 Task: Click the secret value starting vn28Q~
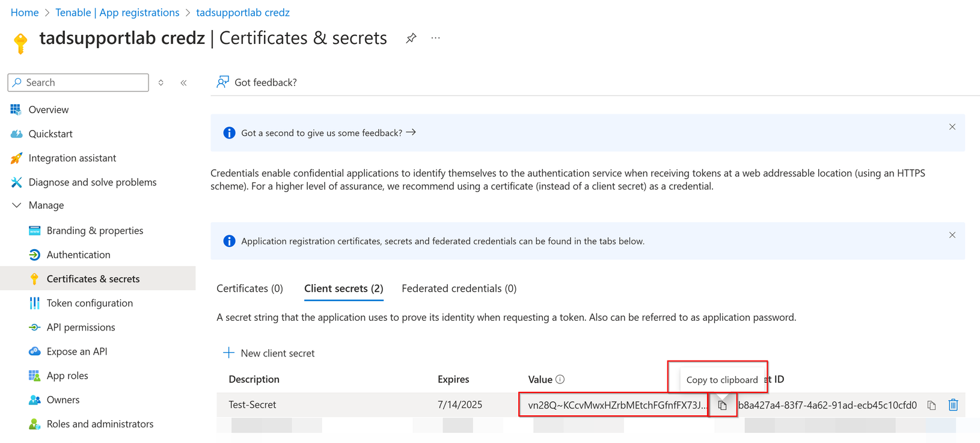tap(617, 405)
